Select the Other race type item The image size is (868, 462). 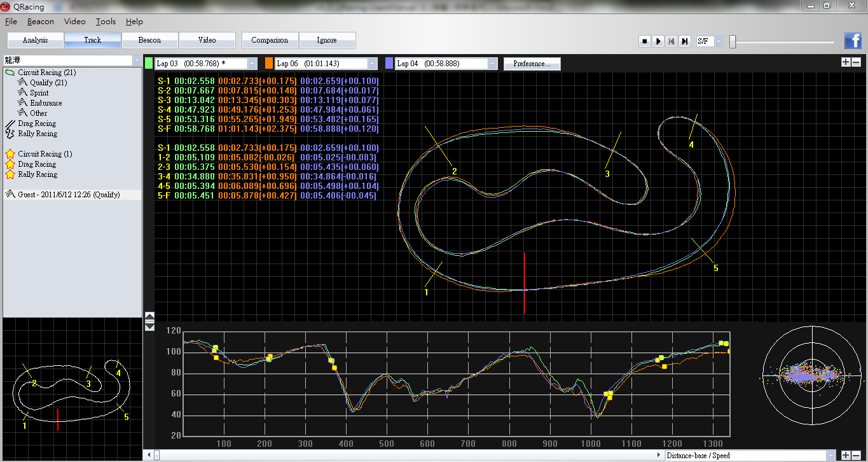pyautogui.click(x=38, y=113)
